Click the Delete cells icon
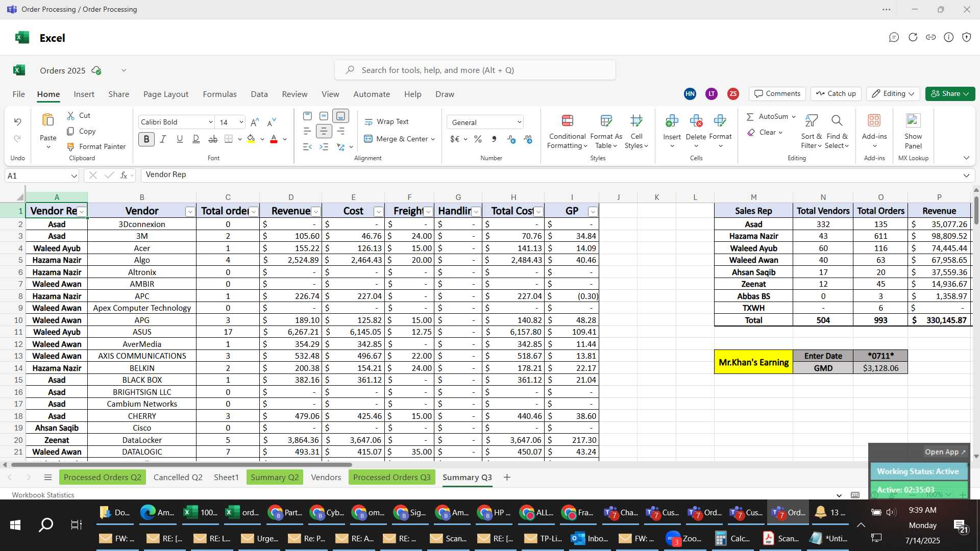980x551 pixels. click(696, 120)
